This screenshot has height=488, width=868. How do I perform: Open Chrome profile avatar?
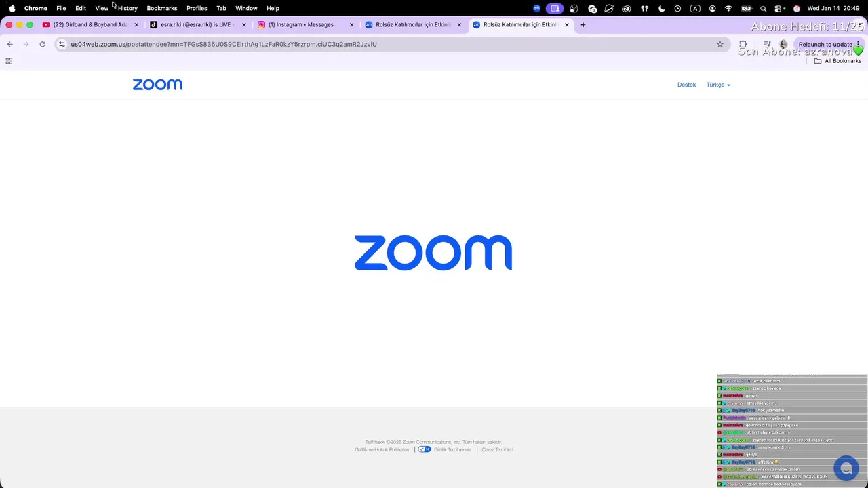pyautogui.click(x=783, y=44)
